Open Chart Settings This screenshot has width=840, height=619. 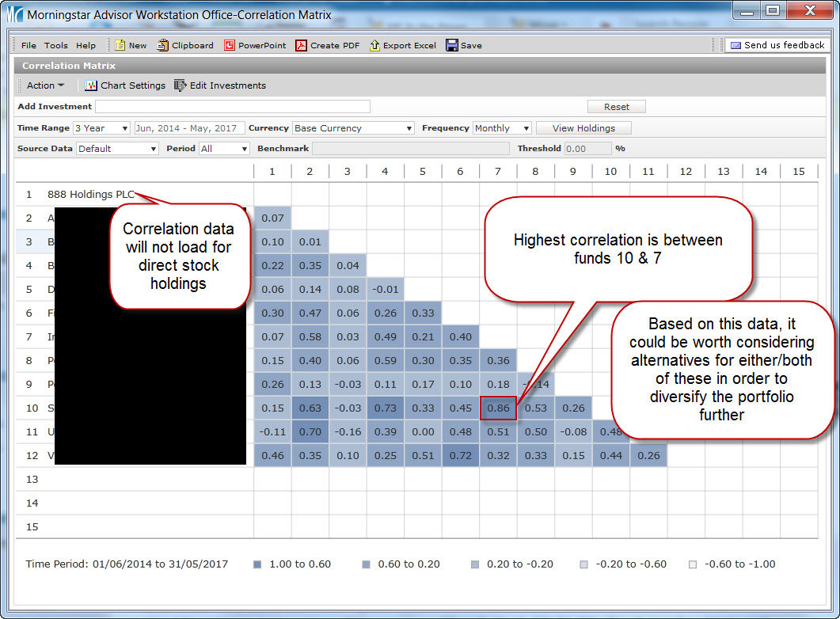point(125,85)
